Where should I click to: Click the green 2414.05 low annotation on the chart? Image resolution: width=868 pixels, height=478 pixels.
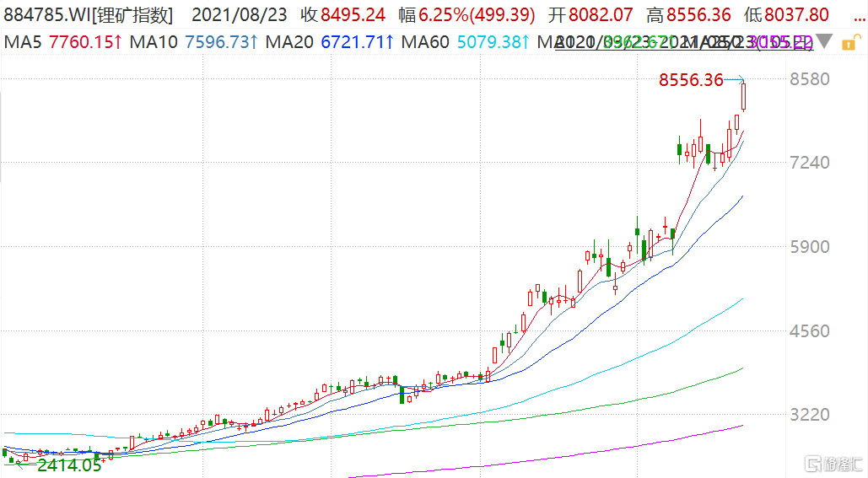[69, 465]
